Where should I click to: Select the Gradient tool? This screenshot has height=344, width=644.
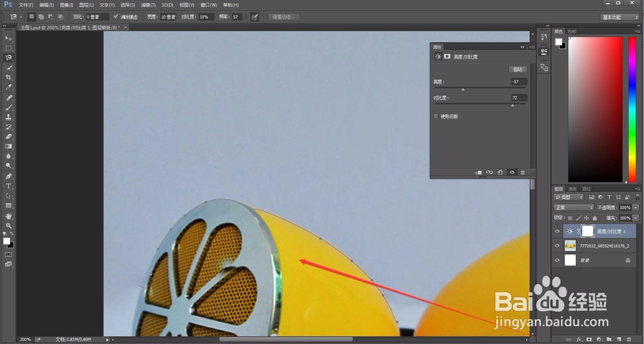coord(8,147)
